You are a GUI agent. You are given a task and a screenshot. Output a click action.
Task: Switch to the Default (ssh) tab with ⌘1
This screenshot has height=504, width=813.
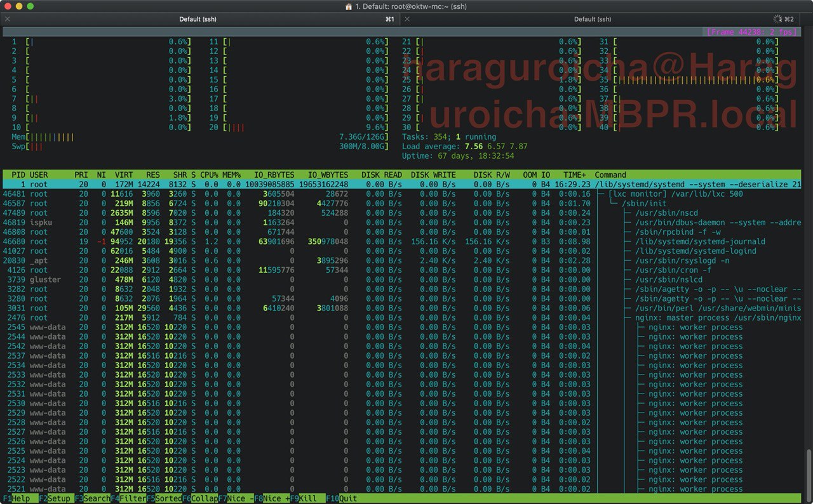pyautogui.click(x=199, y=20)
